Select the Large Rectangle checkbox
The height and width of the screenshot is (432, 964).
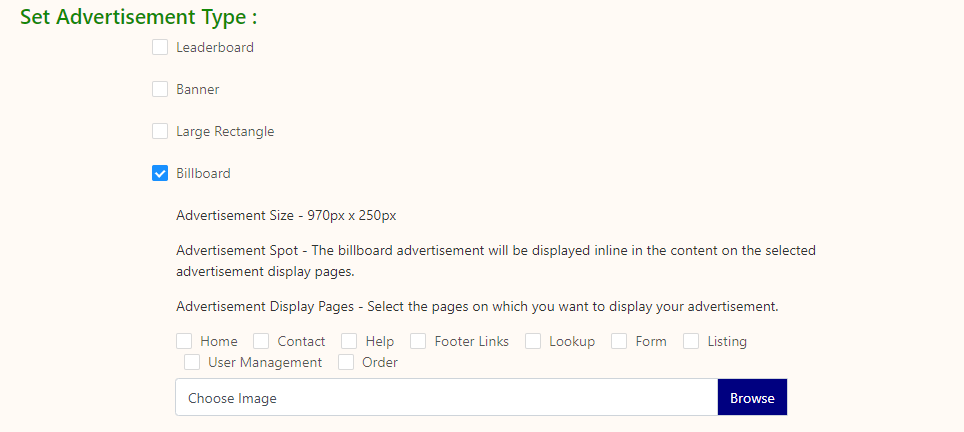160,131
